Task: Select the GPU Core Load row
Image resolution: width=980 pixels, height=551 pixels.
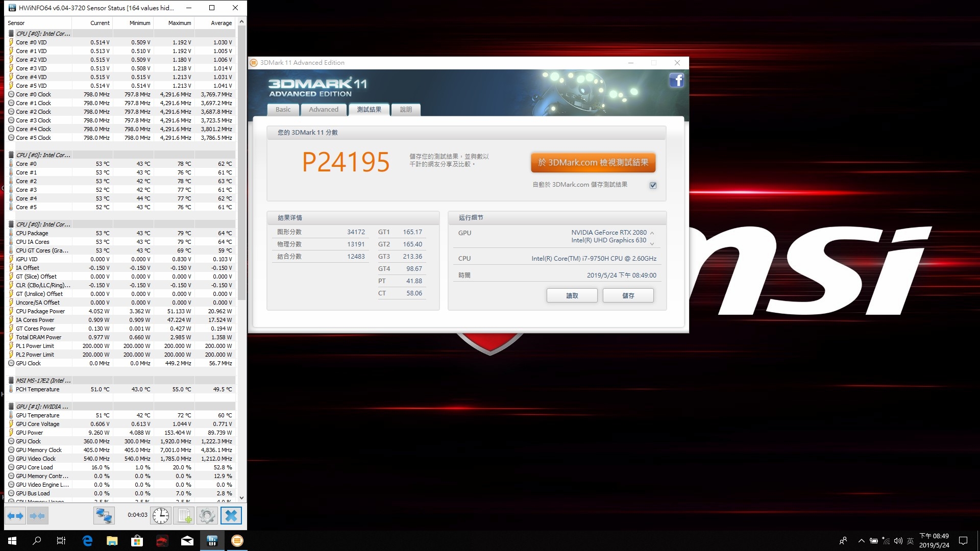Action: pos(120,467)
